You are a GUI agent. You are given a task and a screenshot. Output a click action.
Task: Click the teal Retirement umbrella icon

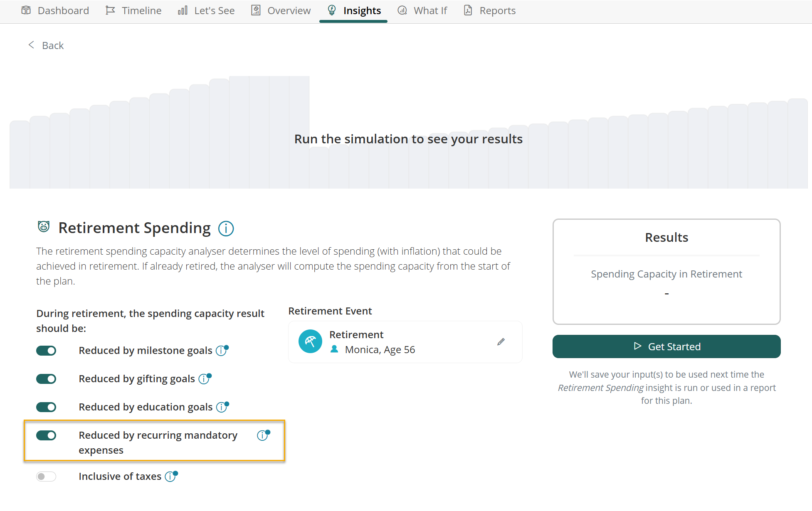point(310,341)
